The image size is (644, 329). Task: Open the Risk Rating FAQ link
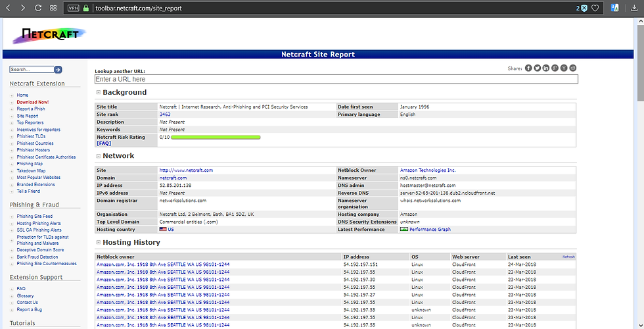[x=104, y=143]
